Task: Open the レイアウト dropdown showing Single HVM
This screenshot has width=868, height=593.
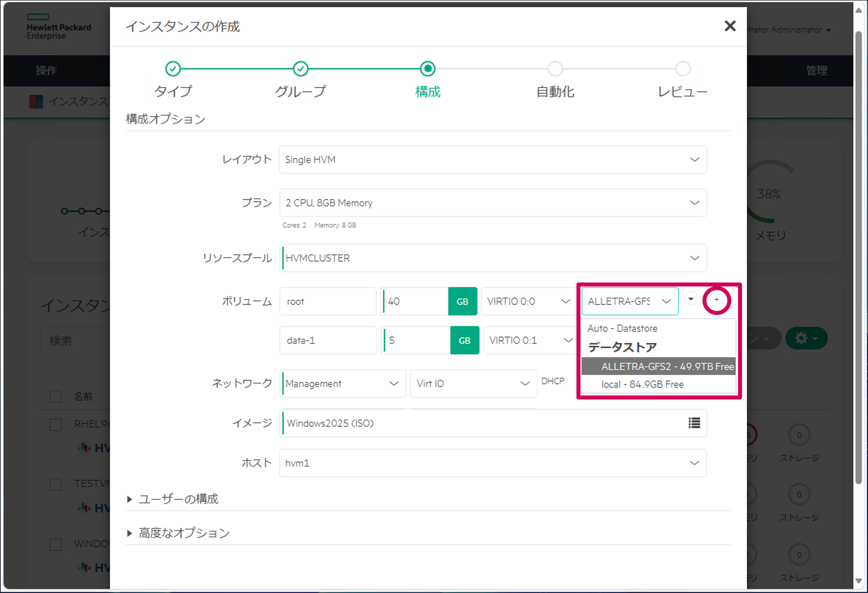Action: [x=492, y=159]
